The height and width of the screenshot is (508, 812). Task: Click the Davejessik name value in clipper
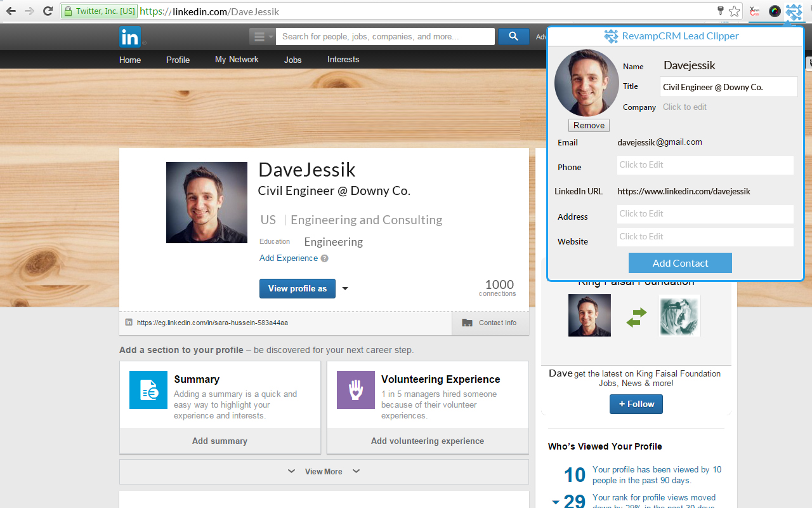(690, 65)
